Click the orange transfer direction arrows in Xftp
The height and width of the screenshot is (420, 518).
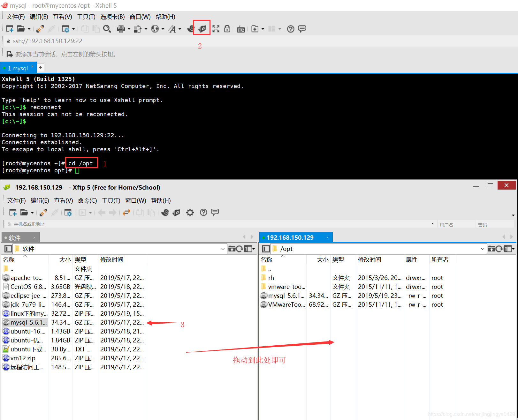(x=127, y=213)
